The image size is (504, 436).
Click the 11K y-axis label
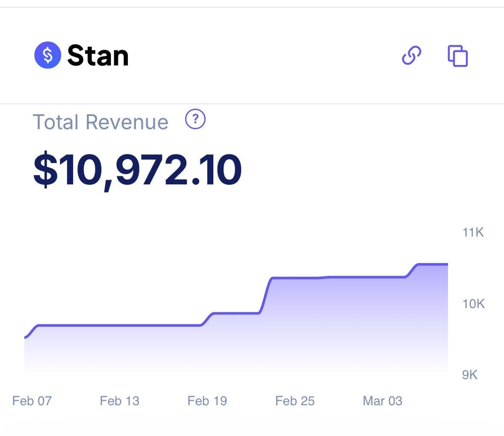473,232
